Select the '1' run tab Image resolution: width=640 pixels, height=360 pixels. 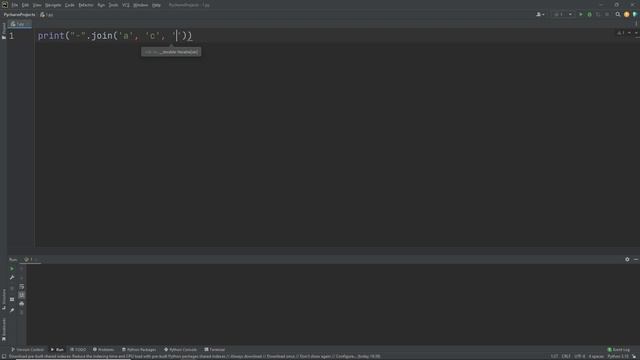(31, 260)
